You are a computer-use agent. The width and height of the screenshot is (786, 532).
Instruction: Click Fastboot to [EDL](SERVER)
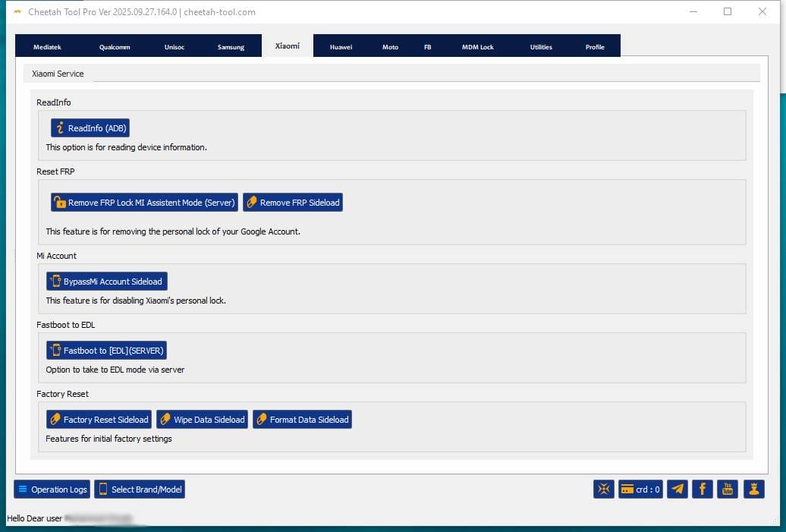tap(106, 351)
